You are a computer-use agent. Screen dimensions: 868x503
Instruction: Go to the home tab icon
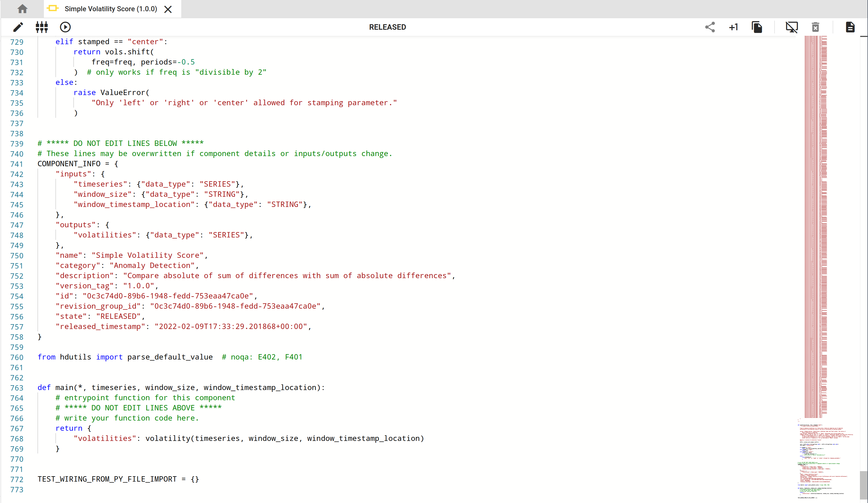22,9
